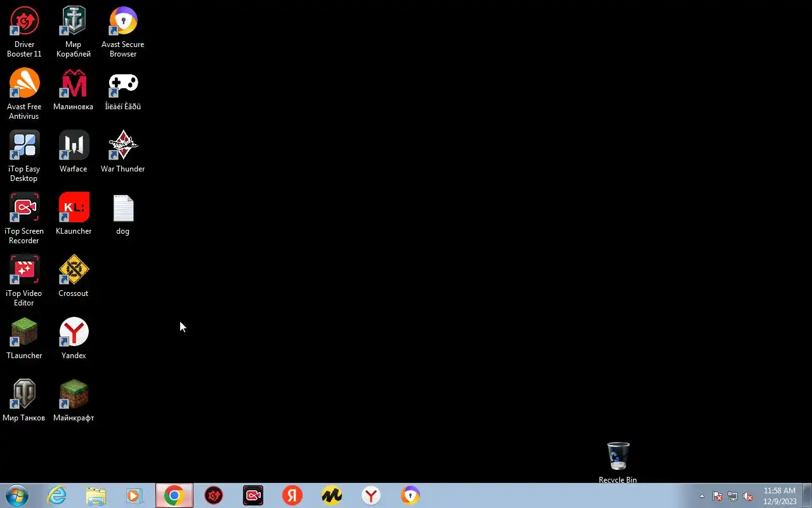Screen dimensions: 812x508
Task: Open the clock showing 11:58 AM
Action: 780,496
